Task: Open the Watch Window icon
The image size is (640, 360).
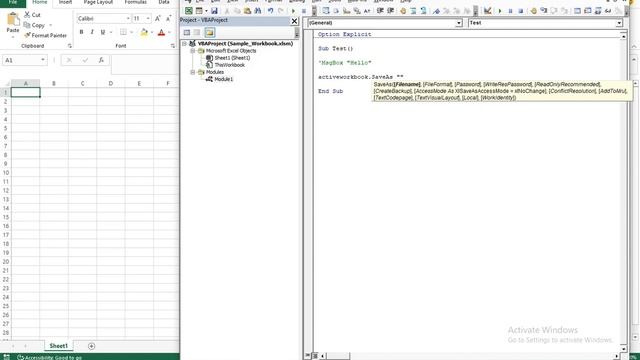Action: (x=598, y=11)
